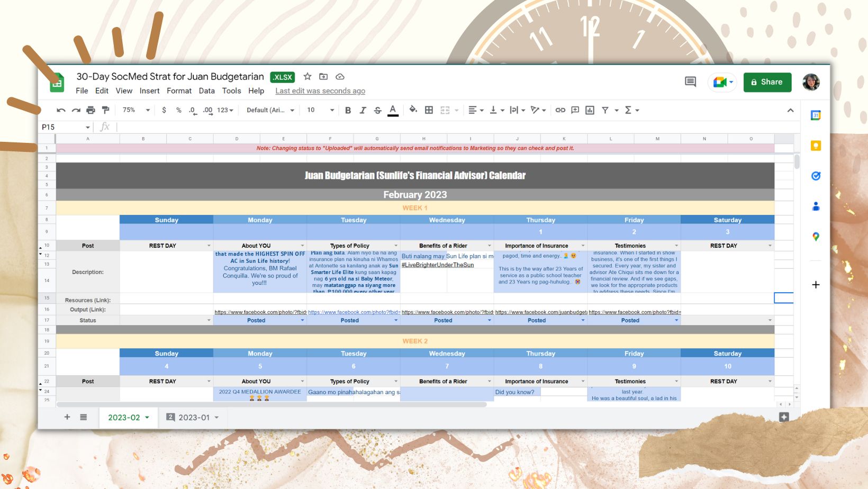The image size is (868, 489).
Task: Open the All sheets list
Action: (x=83, y=417)
